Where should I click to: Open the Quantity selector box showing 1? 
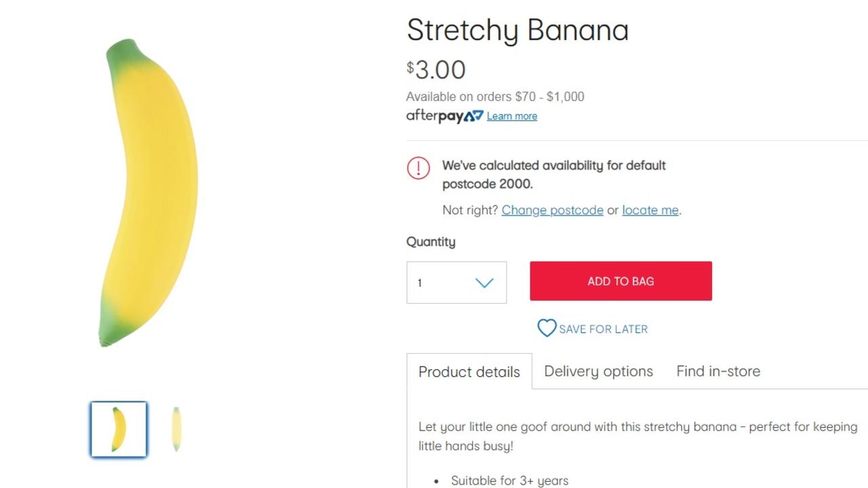[x=456, y=283]
